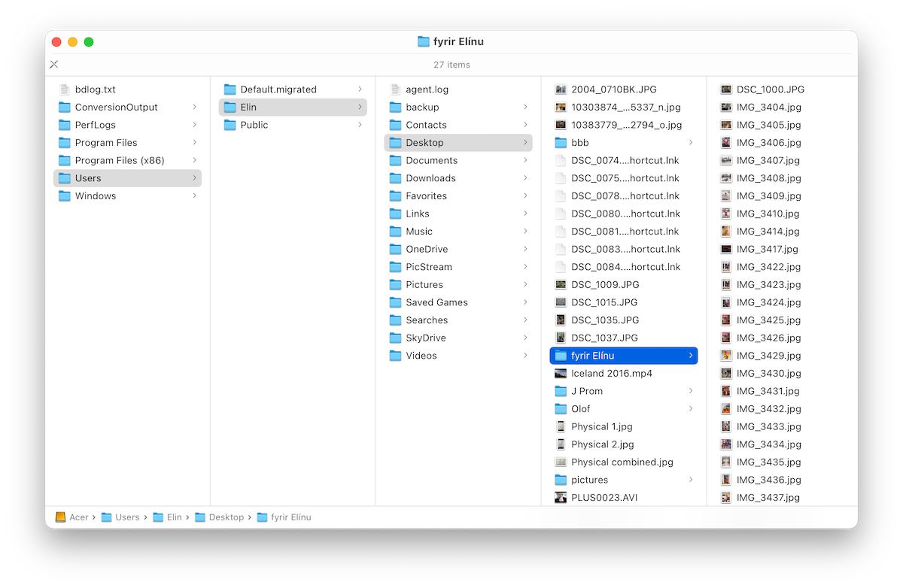Click the Acer drive icon in path bar
Image resolution: width=903 pixels, height=588 pixels.
click(x=61, y=517)
